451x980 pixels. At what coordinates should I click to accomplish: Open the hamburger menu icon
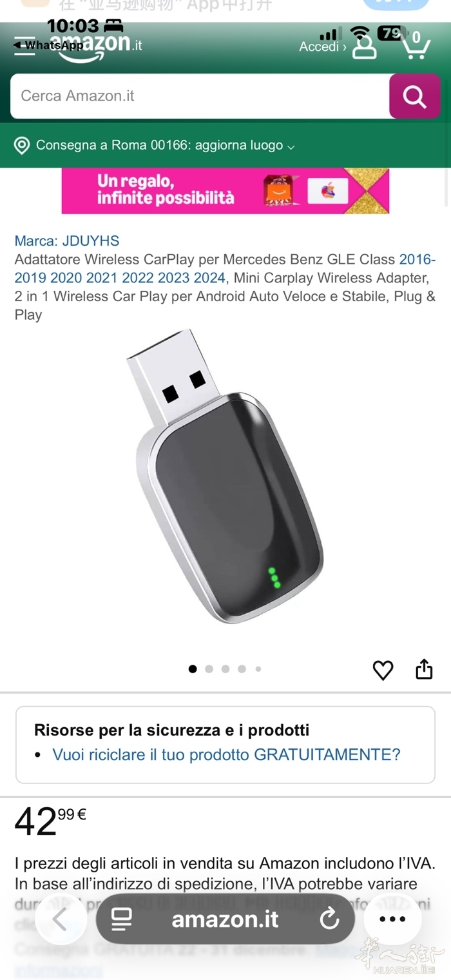24,46
